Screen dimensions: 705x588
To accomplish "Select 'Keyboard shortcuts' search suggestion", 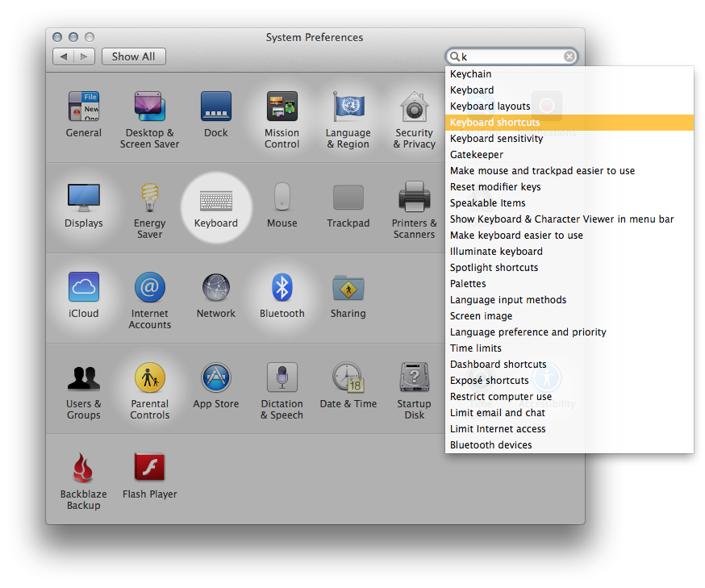I will tap(494, 123).
